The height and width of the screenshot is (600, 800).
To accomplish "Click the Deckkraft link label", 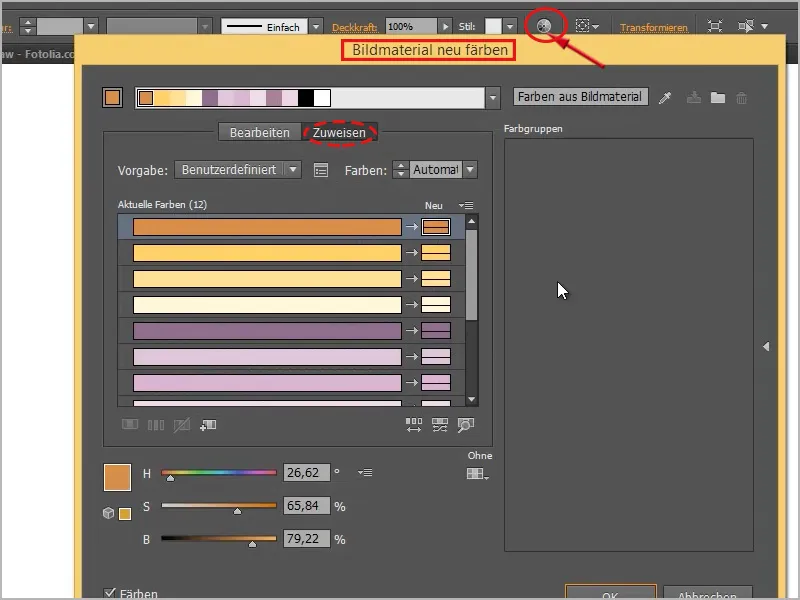I will click(355, 27).
